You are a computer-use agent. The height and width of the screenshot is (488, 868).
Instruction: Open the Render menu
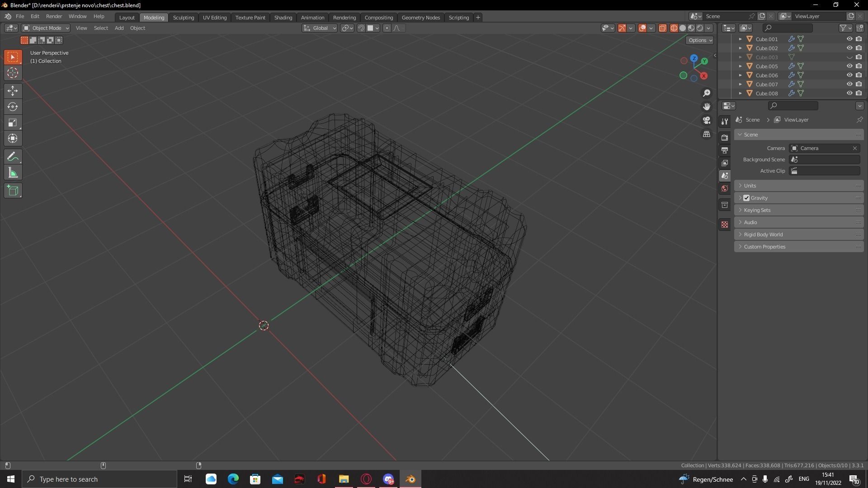54,16
